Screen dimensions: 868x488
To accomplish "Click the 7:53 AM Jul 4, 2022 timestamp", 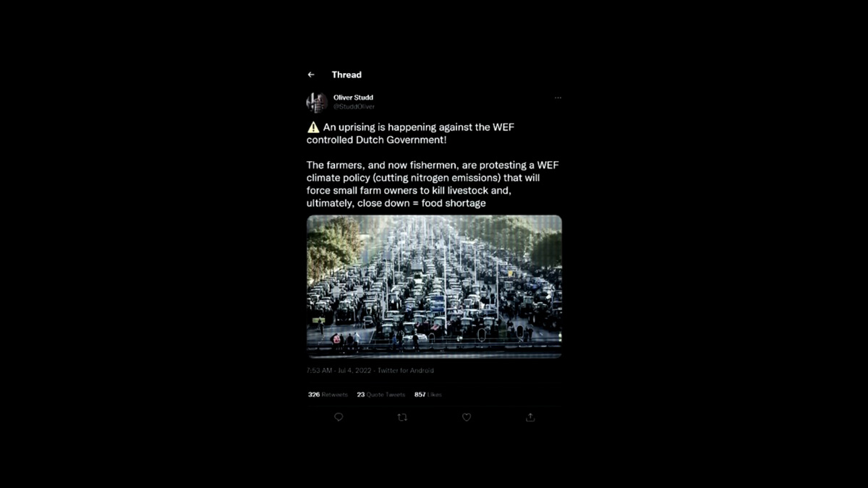I will (340, 371).
